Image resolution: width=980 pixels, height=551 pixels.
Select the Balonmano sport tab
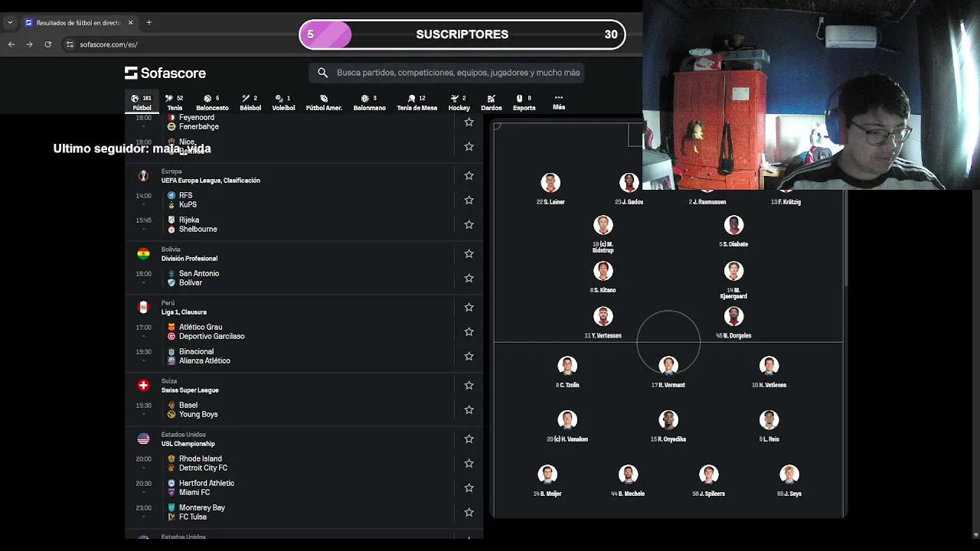click(369, 103)
